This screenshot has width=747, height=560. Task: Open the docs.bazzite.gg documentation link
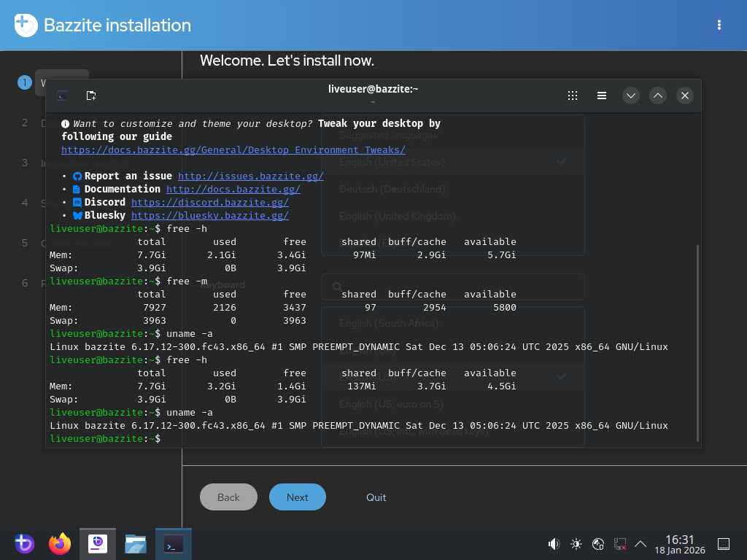[x=233, y=189]
